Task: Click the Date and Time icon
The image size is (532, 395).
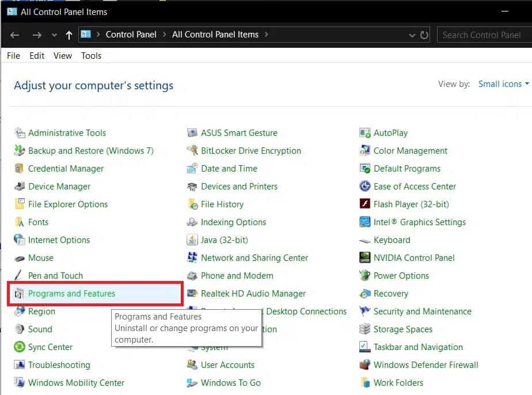Action: coord(192,169)
